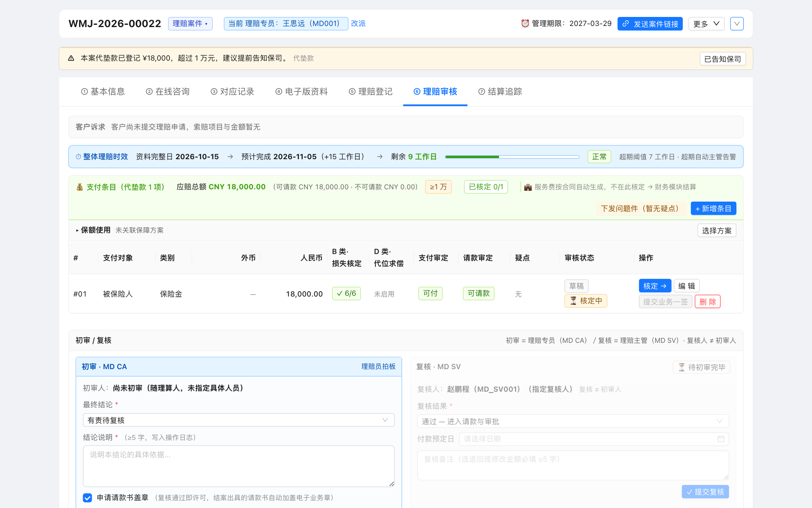Click the 改派 link

(x=358, y=23)
